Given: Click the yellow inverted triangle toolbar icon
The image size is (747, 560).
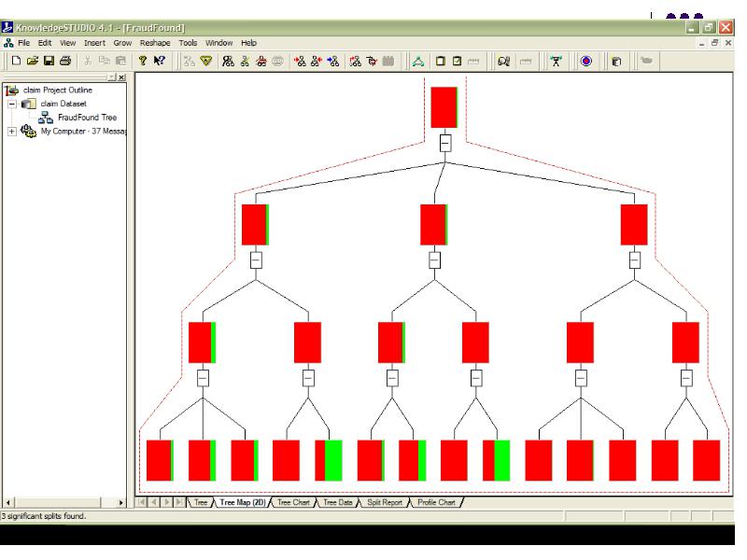Looking at the screenshot, I should pos(205,61).
